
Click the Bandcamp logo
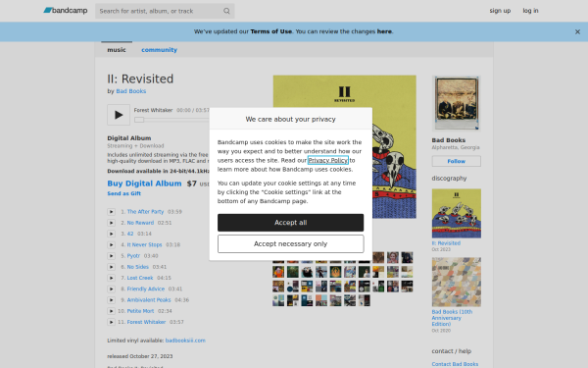[x=66, y=11]
